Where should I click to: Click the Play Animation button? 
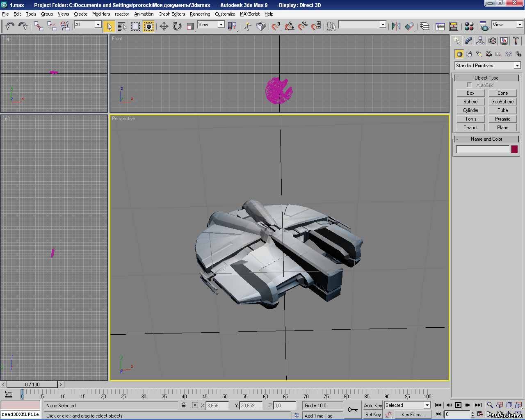point(458,405)
